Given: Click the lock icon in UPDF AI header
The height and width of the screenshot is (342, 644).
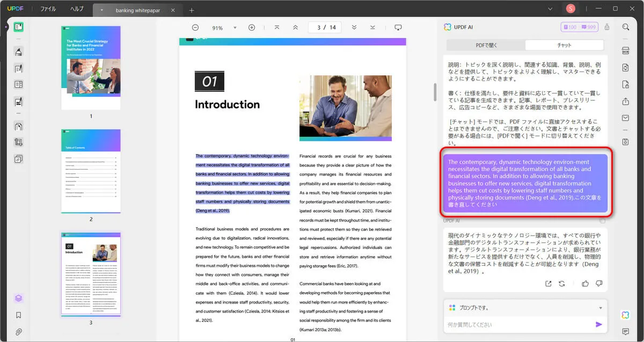Looking at the screenshot, I should pyautogui.click(x=607, y=27).
